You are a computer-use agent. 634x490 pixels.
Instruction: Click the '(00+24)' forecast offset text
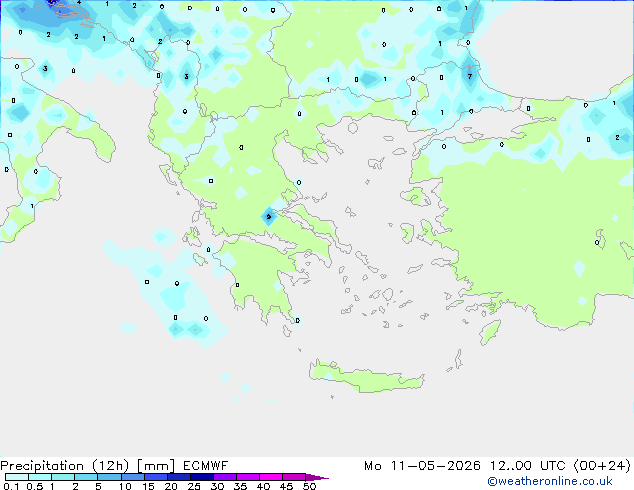click(602, 466)
